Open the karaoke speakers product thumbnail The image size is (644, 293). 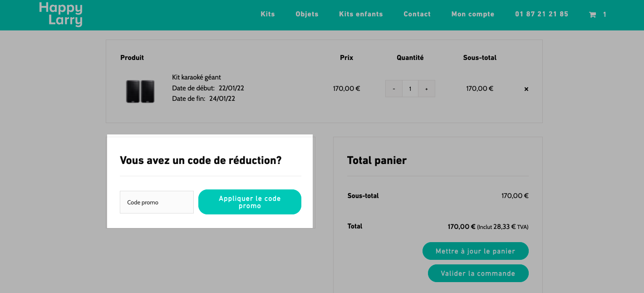tap(140, 91)
